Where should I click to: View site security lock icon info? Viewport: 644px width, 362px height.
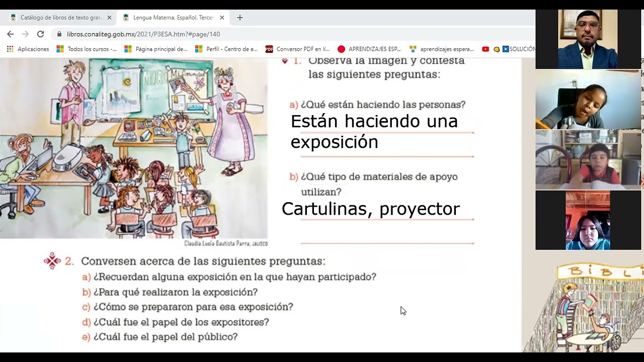coord(59,34)
